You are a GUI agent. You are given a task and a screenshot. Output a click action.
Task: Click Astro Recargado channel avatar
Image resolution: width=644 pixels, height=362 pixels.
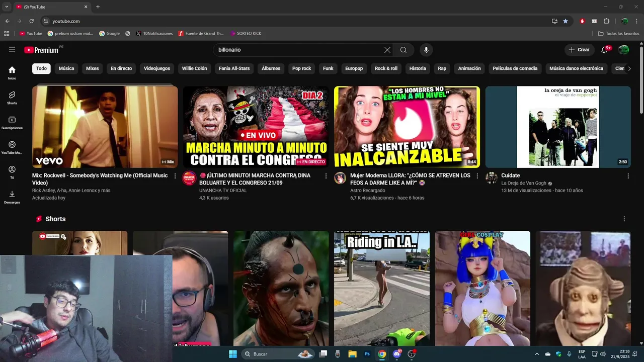[x=340, y=178]
